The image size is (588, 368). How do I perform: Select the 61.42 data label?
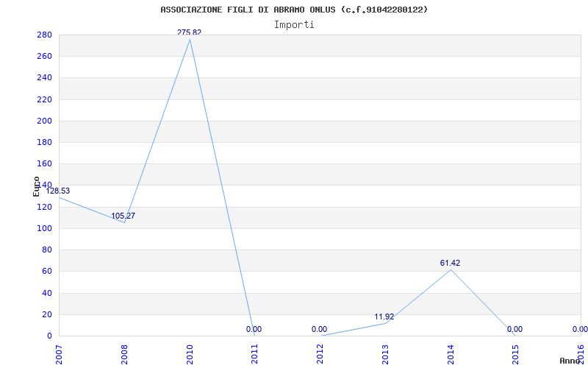[x=450, y=263]
